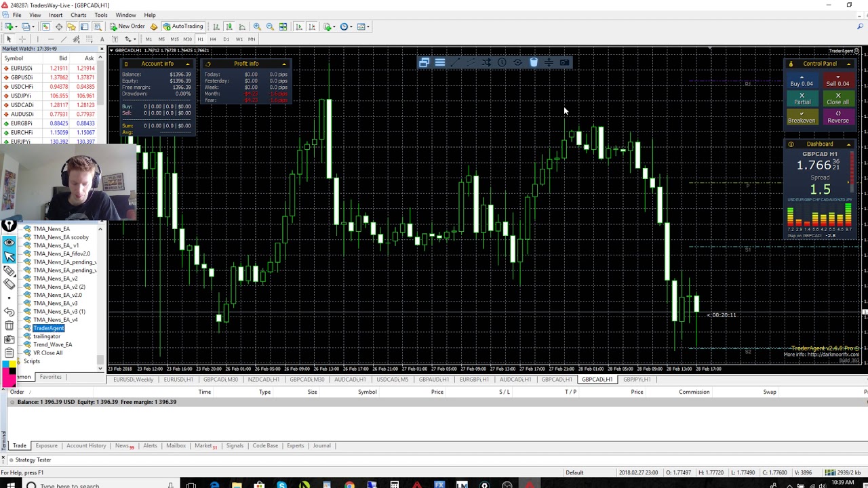868x488 pixels.
Task: Collapse the Control Panel with its arrow
Action: pos(848,64)
